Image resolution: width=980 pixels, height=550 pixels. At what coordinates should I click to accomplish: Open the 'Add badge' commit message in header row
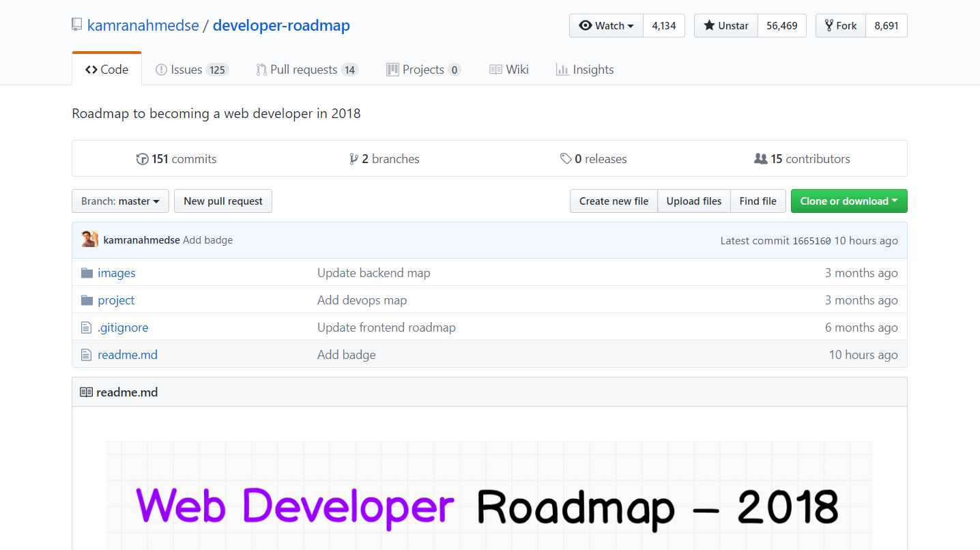[208, 240]
